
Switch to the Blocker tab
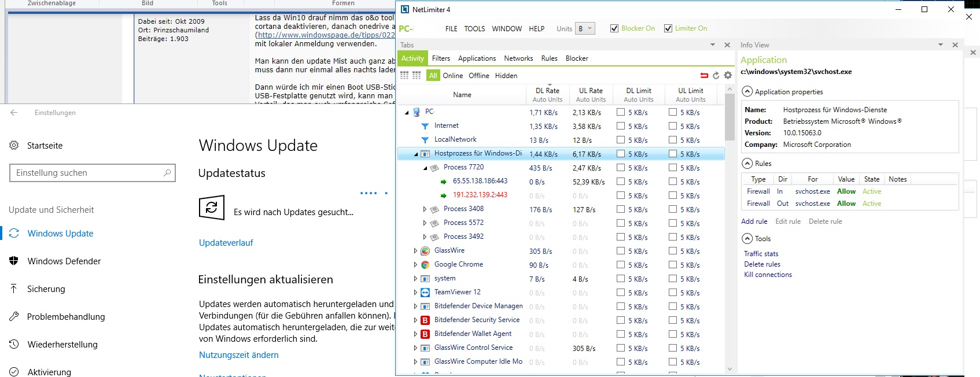[x=577, y=58]
